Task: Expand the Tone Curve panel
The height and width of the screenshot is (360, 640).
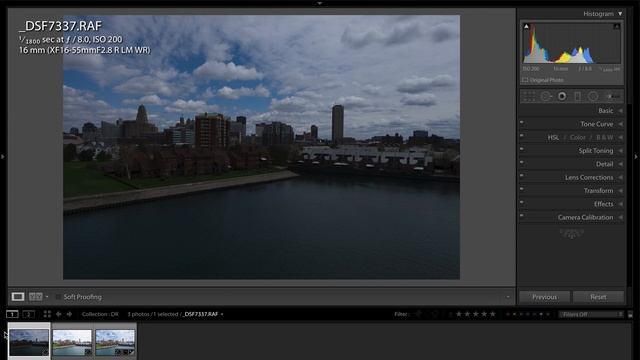Action: (620, 124)
